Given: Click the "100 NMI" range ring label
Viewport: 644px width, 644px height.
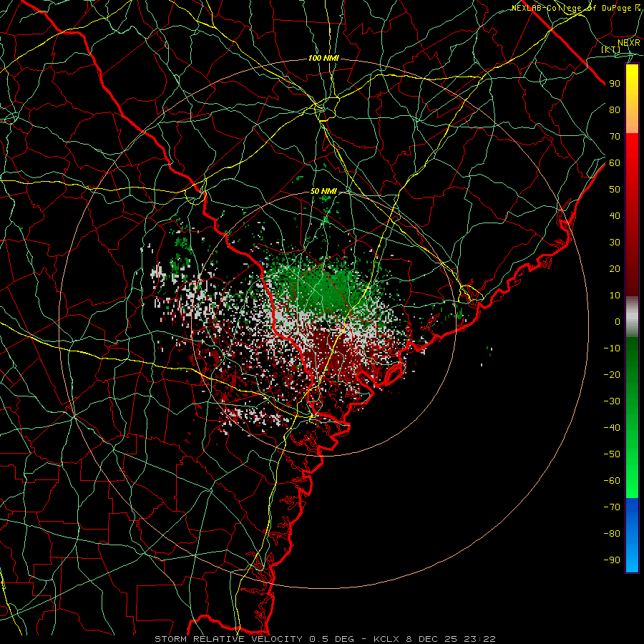Looking at the screenshot, I should [323, 59].
